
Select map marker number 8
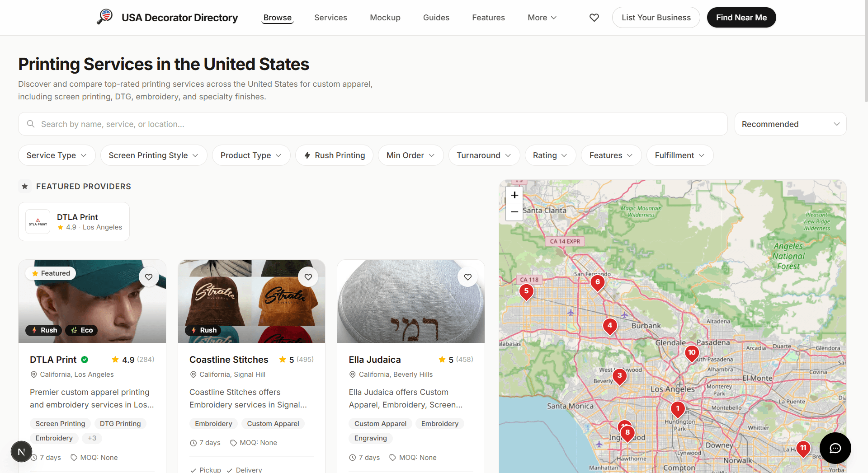pos(627,433)
